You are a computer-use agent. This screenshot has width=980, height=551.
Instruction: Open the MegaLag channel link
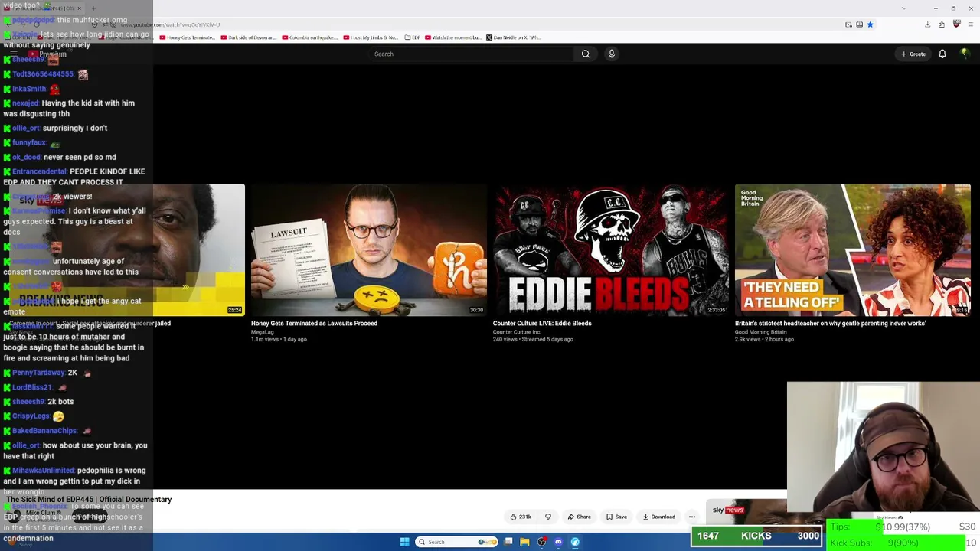point(263,332)
